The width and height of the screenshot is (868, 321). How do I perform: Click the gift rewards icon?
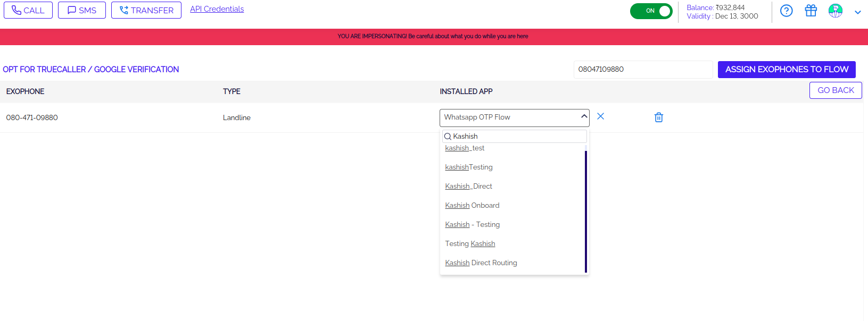tap(811, 11)
